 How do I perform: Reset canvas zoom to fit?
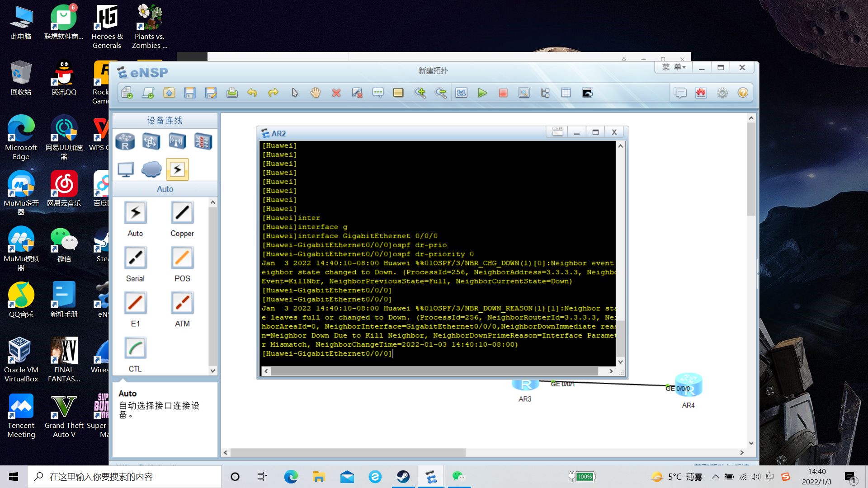461,93
